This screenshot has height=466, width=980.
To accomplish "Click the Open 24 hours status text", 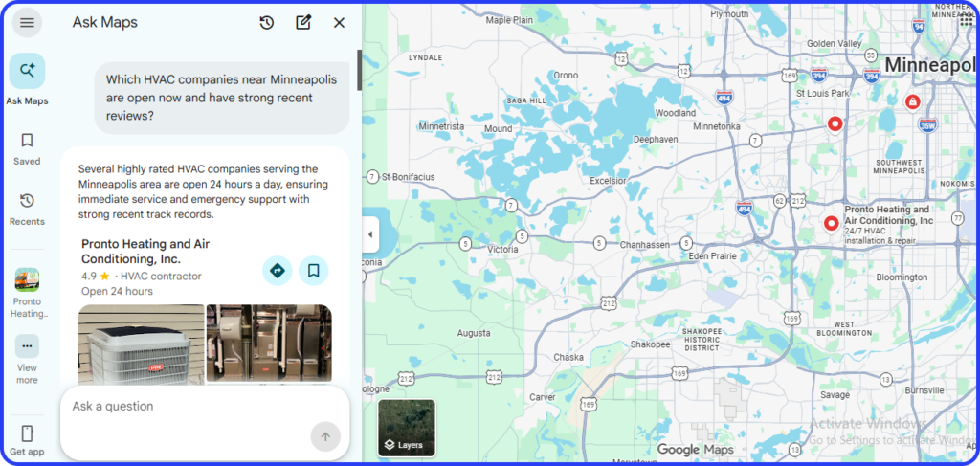I will click(x=117, y=291).
